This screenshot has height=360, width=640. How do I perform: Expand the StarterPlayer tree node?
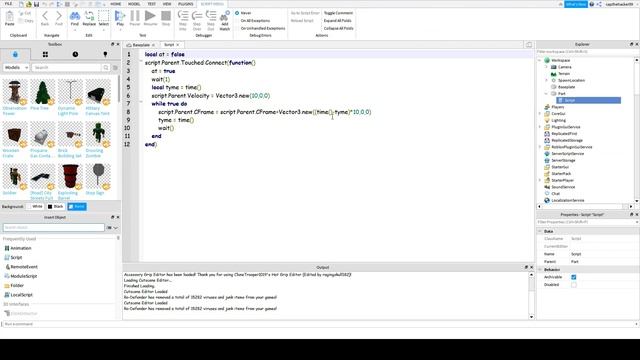pyautogui.click(x=540, y=180)
